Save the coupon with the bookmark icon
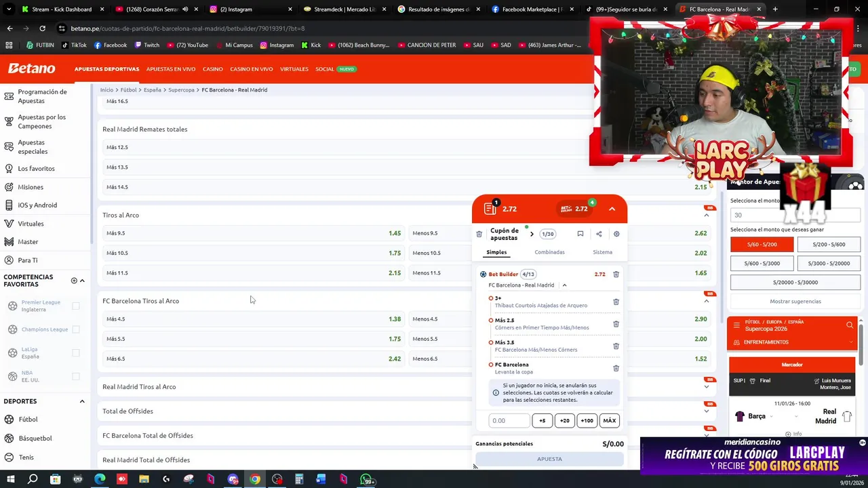Viewport: 868px width, 488px height. pyautogui.click(x=580, y=234)
